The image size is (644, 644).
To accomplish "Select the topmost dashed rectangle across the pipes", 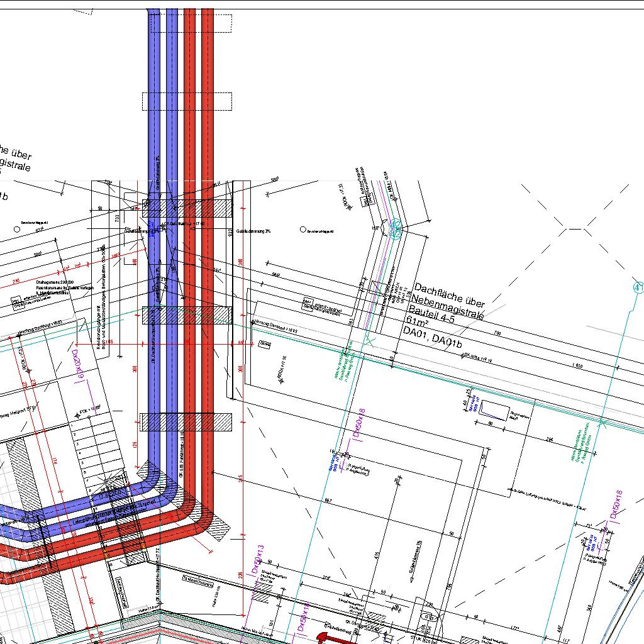I will click(x=187, y=23).
